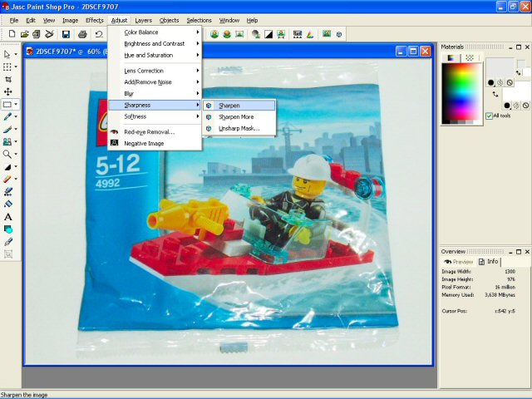Image resolution: width=532 pixels, height=399 pixels.
Task: Click the blue cube icon at toolbar end
Action: pyautogui.click(x=339, y=34)
